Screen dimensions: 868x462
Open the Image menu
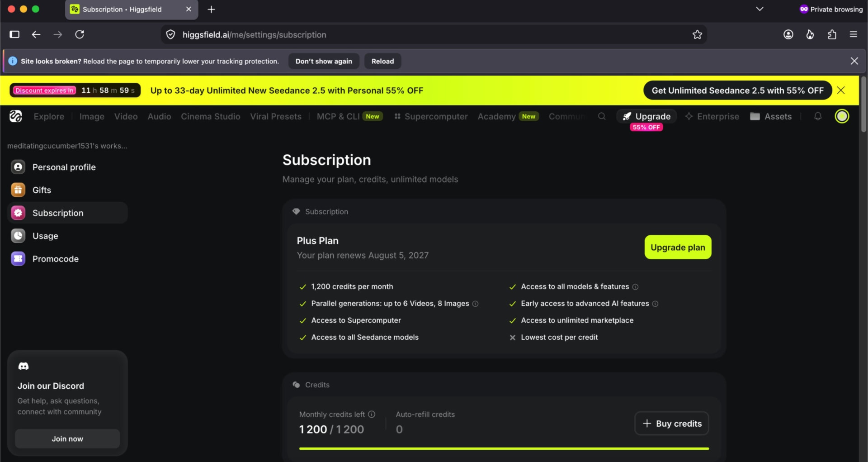[92, 116]
